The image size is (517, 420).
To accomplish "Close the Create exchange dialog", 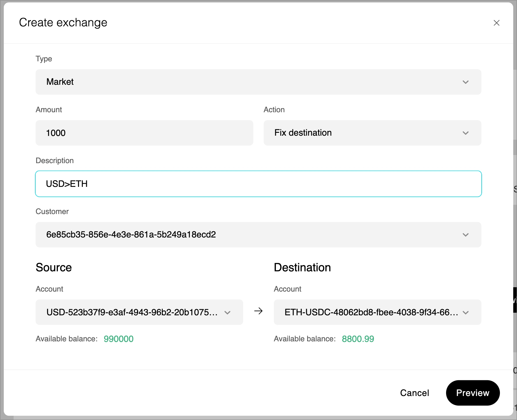I will pyautogui.click(x=496, y=23).
